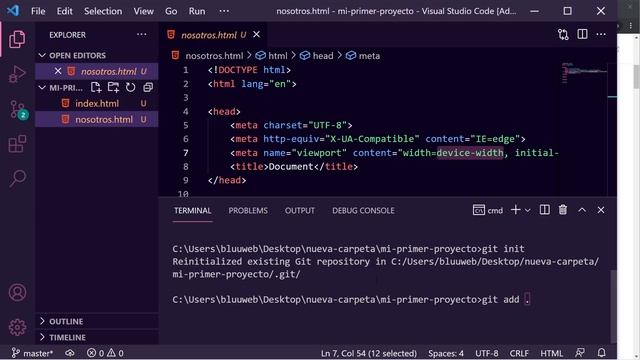Image resolution: width=640 pixels, height=360 pixels.
Task: Publish to cloud icon in status bar
Action: click(70, 353)
